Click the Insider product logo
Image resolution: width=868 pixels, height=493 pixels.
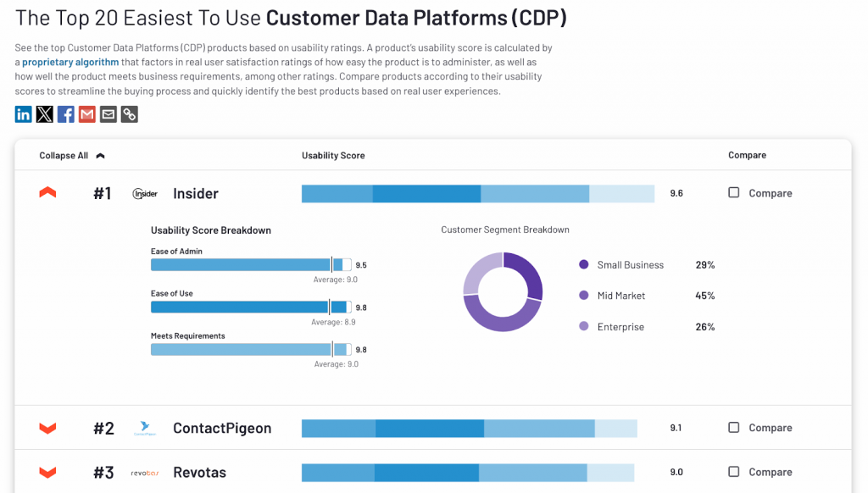click(x=146, y=194)
